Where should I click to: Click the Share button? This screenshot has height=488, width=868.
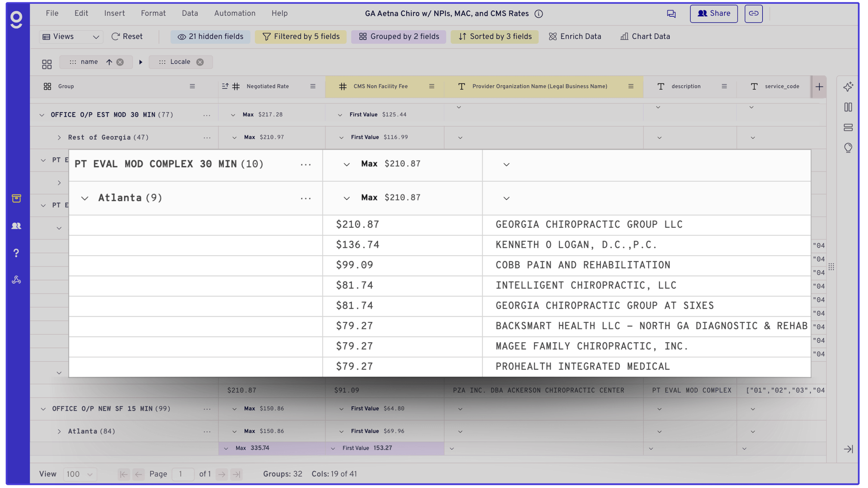(x=713, y=13)
